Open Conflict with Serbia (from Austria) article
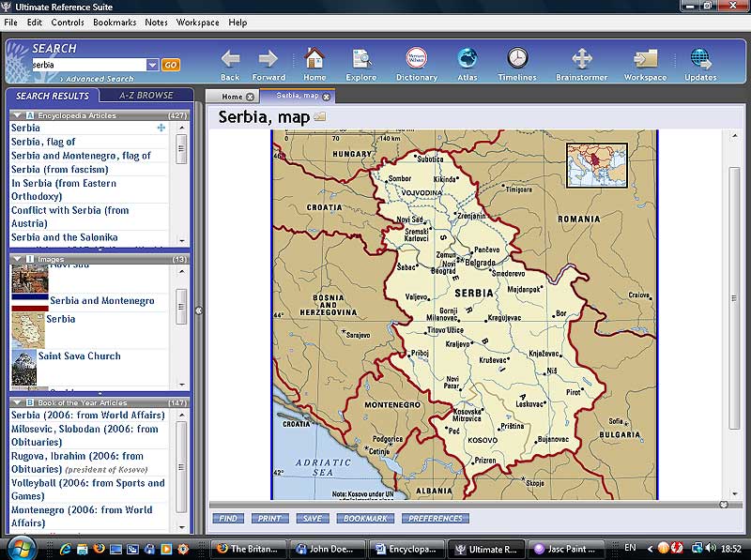This screenshot has width=751, height=560. [69, 217]
